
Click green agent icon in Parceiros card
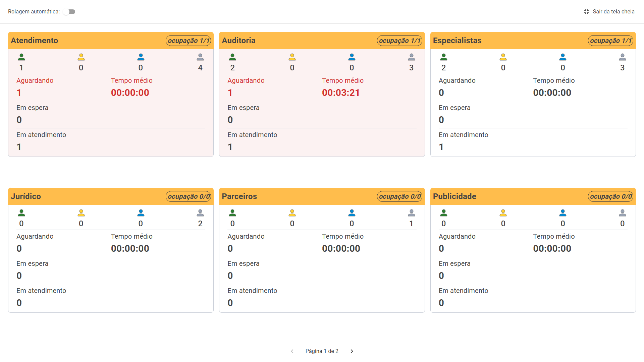pyautogui.click(x=232, y=213)
